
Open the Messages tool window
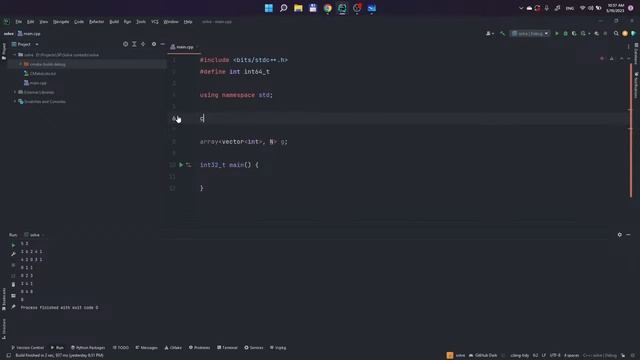click(147, 348)
